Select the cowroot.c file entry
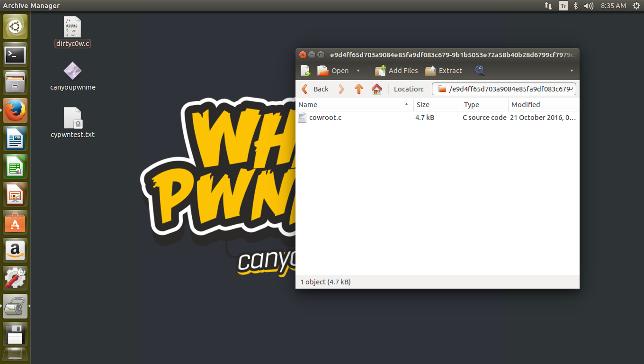644x364 pixels. point(325,118)
